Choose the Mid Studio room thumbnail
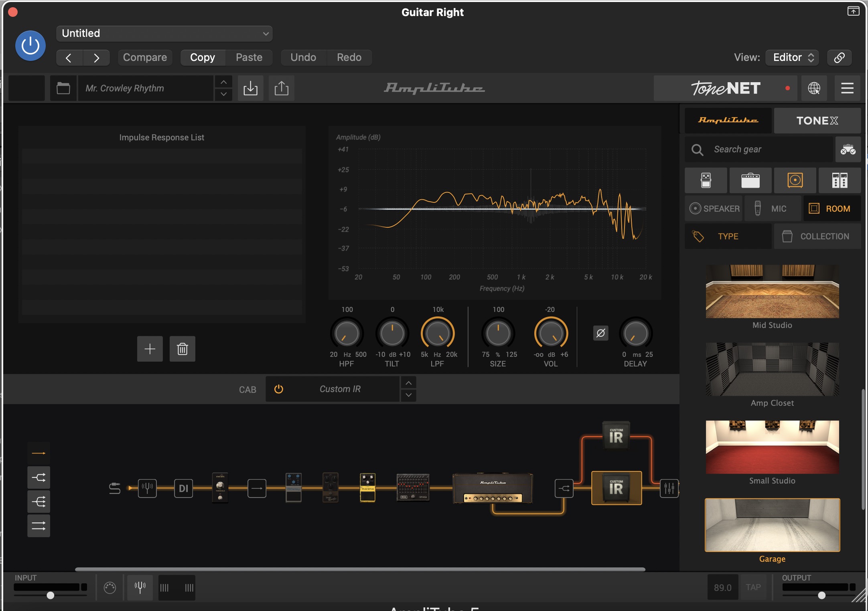The height and width of the screenshot is (611, 868). (x=773, y=291)
